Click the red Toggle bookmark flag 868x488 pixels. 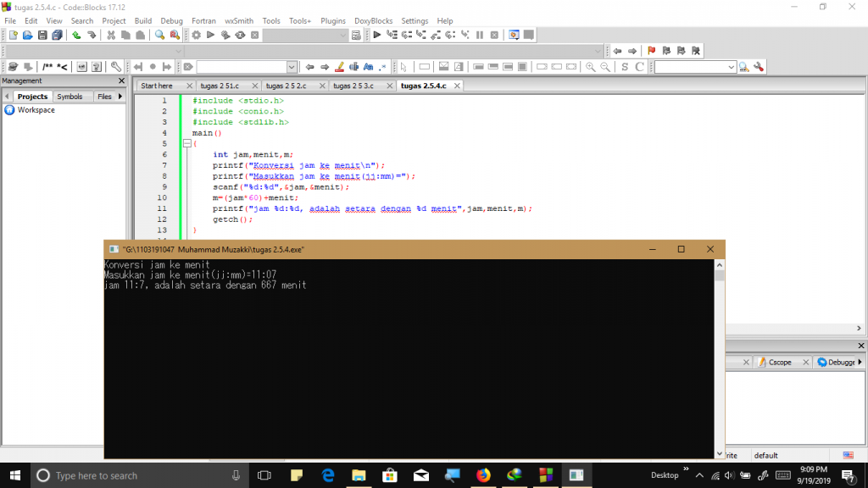652,51
